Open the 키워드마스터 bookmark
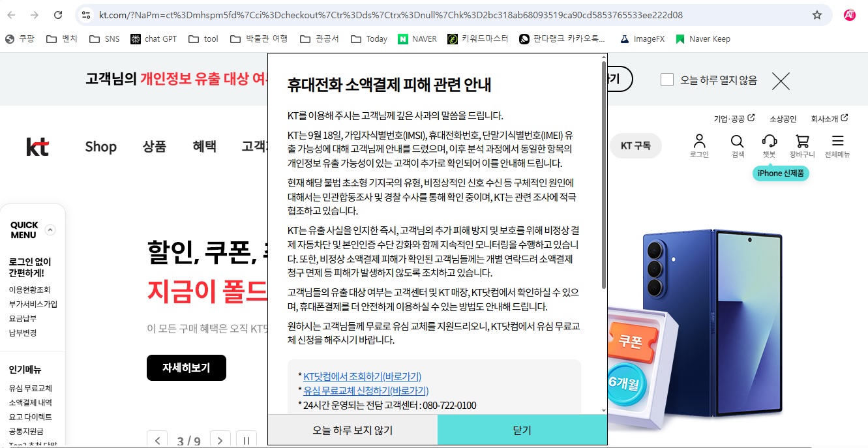Image resolution: width=868 pixels, height=448 pixels. pos(478,39)
